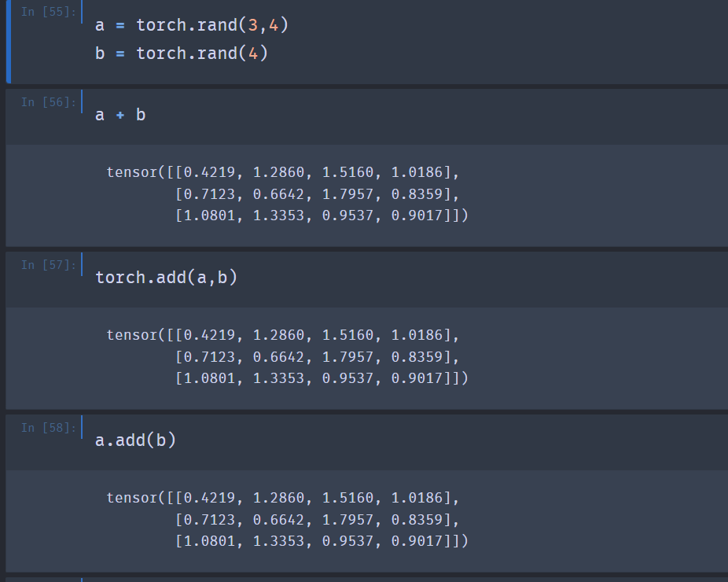Select the output below torch.add(a,b)

288,356
